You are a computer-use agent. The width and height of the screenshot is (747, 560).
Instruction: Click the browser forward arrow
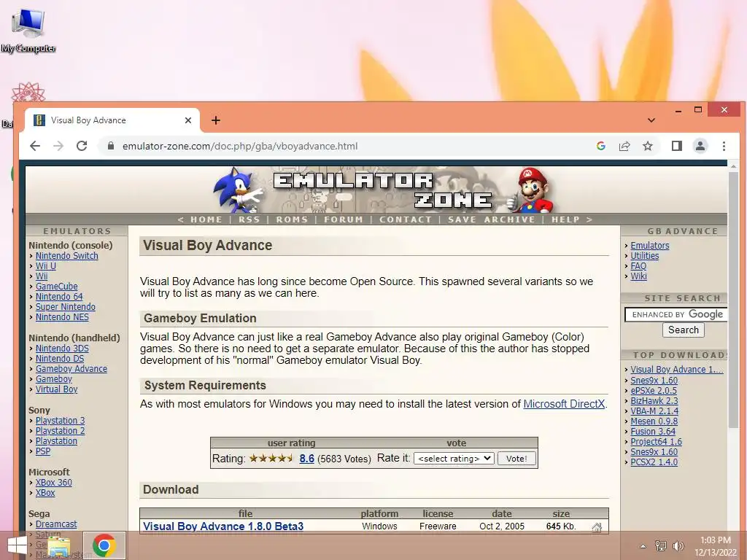(x=58, y=146)
